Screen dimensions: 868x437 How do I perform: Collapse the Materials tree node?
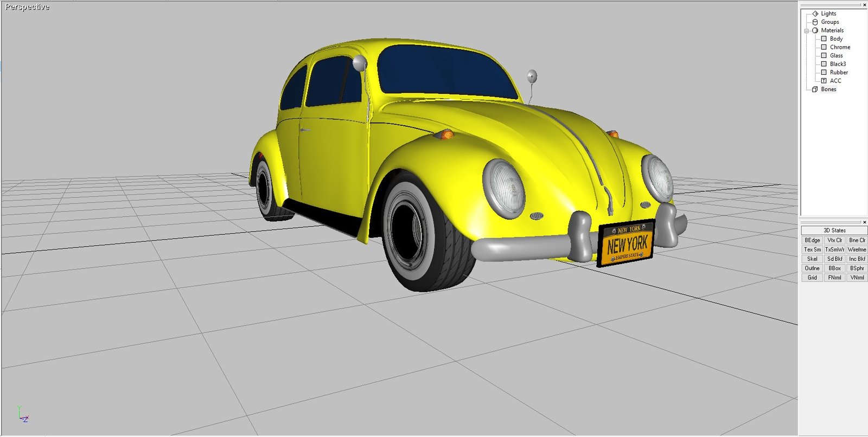pyautogui.click(x=806, y=31)
